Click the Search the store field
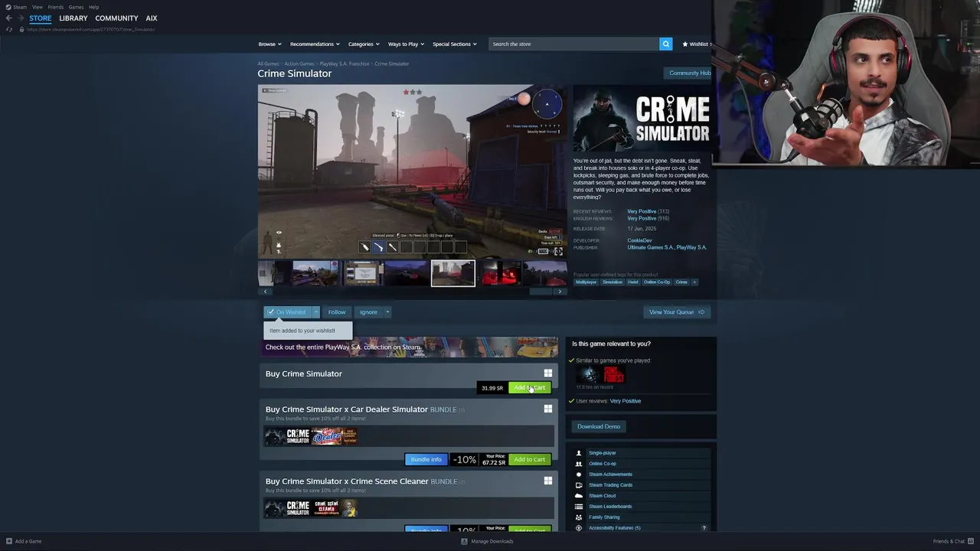Viewport: 980px width, 551px height. (x=574, y=44)
